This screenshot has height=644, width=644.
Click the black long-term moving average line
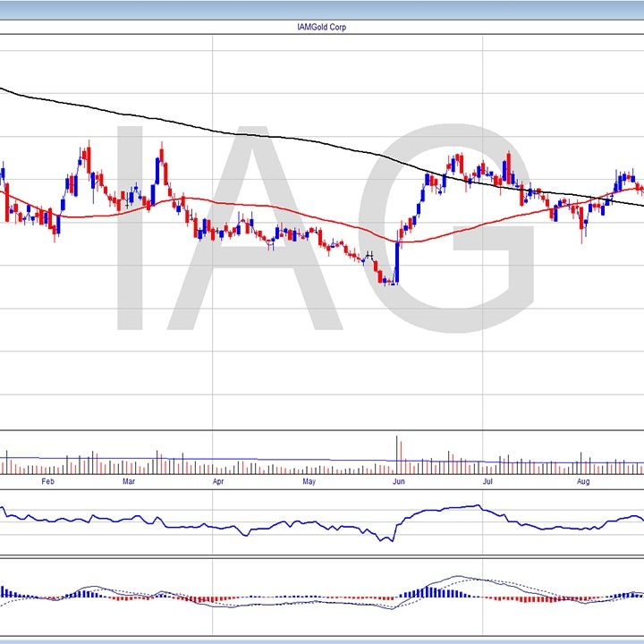(268, 137)
